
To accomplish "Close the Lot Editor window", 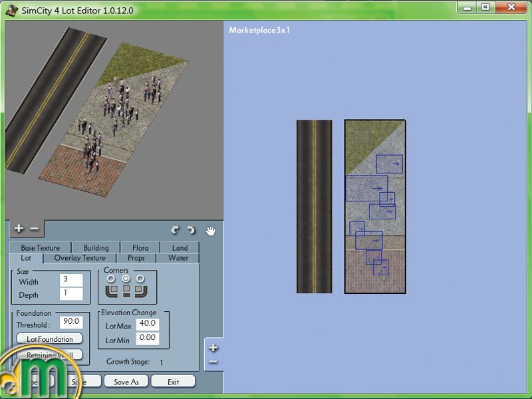I will 511,7.
